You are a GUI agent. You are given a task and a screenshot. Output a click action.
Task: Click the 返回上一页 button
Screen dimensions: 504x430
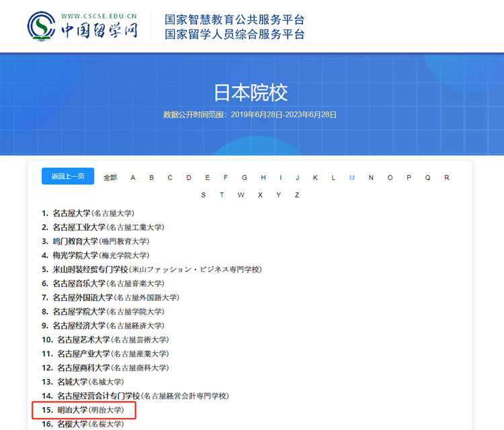(68, 176)
